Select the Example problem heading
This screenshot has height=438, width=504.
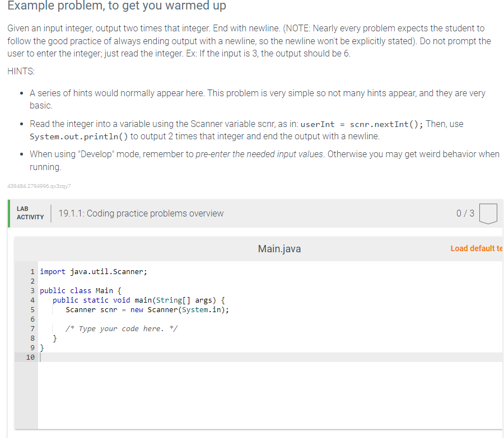click(x=118, y=7)
